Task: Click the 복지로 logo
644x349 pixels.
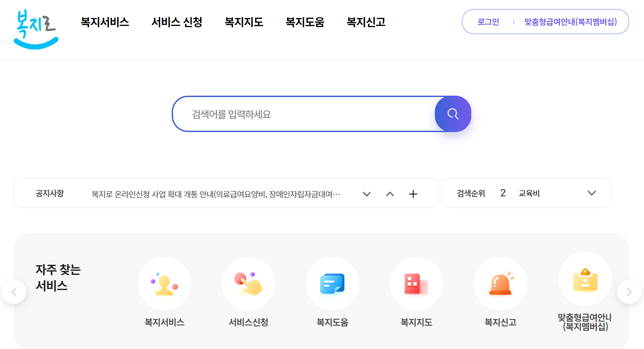Action: click(x=36, y=30)
